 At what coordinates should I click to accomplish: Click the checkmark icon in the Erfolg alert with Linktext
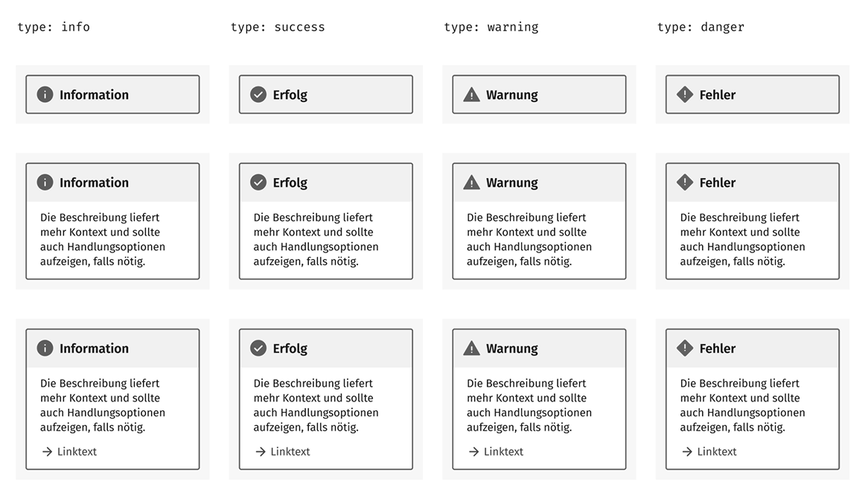coord(258,348)
